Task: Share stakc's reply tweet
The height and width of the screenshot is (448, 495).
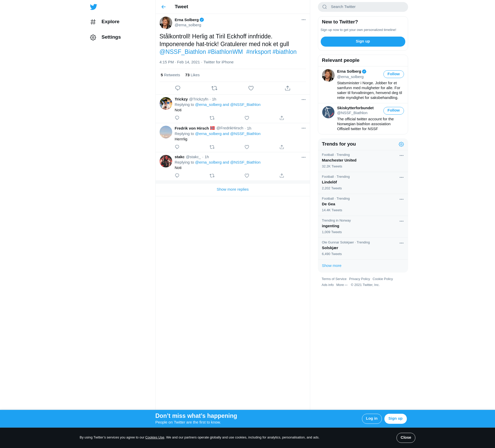Action: pyautogui.click(x=282, y=176)
